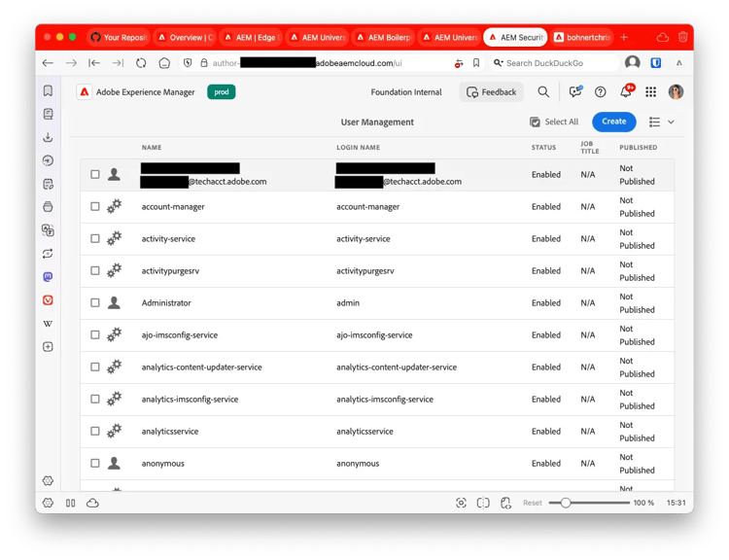Click the Feedback button
Image resolution: width=729 pixels, height=560 pixels.
[x=492, y=92]
